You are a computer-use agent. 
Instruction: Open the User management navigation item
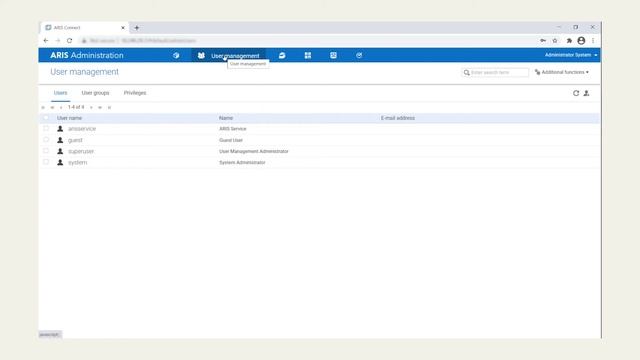(229, 56)
